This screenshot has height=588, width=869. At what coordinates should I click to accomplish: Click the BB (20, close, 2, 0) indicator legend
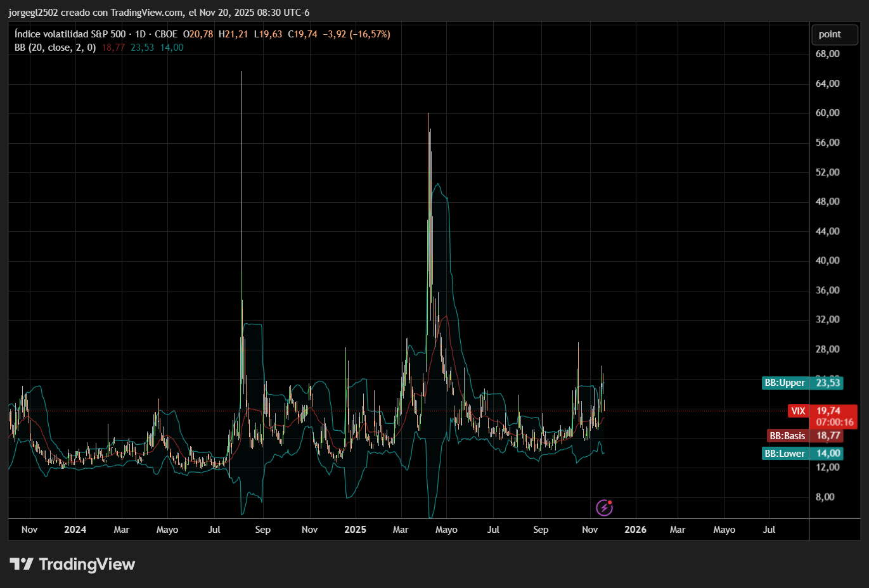pyautogui.click(x=55, y=48)
